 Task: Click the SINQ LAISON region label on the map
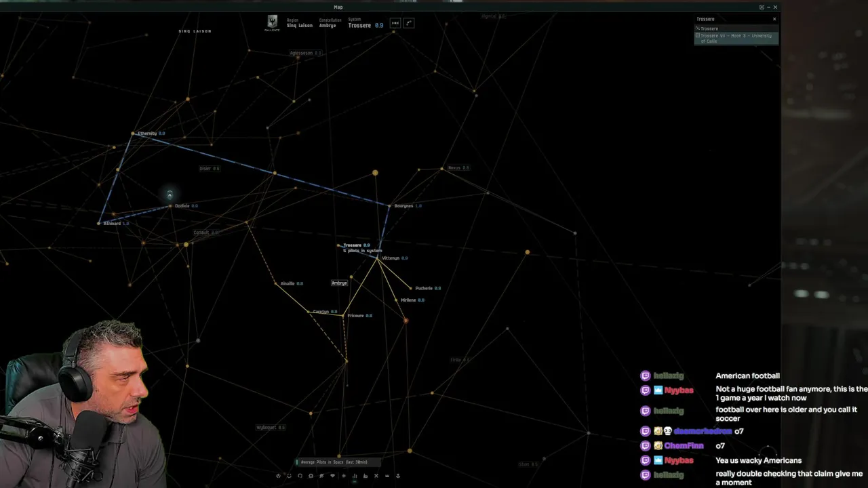pyautogui.click(x=195, y=31)
